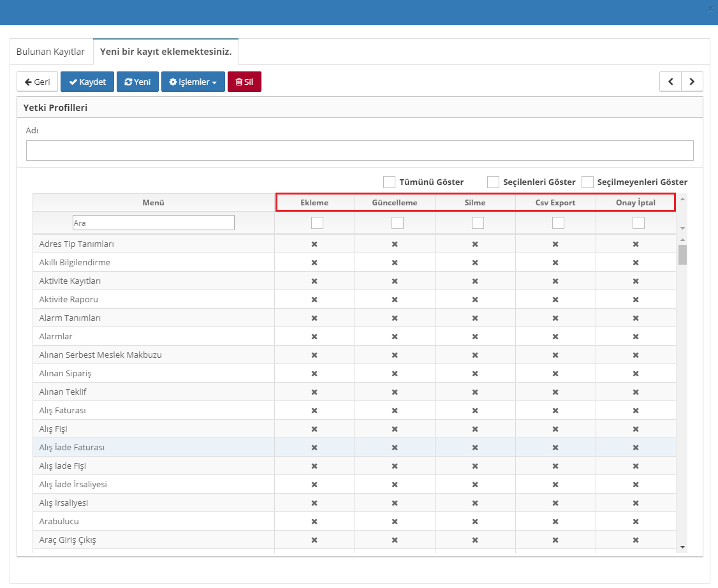Click the header scroll-up arrow beside Onay İptal
This screenshot has height=588, width=718.
(683, 199)
